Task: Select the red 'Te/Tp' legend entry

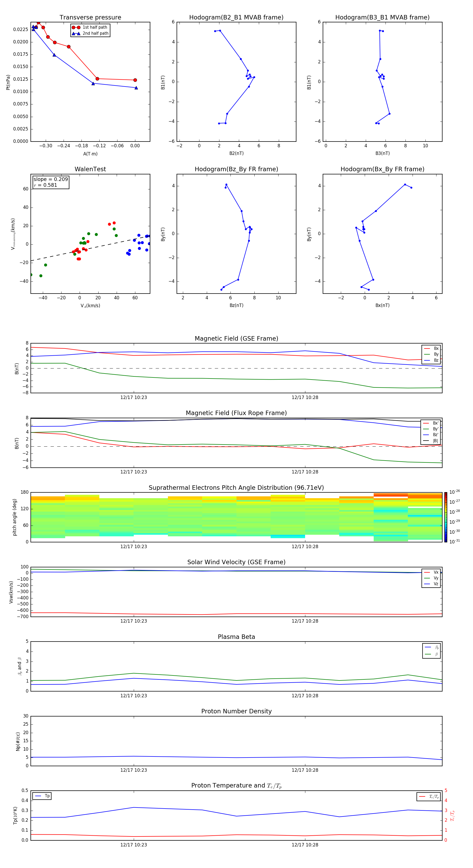Action: pos(429,796)
